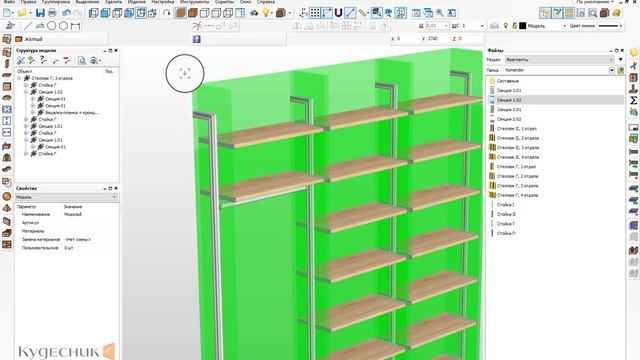Expand the Вешалка-планка tree node
Viewport: 640px width, 360px height.
[33, 112]
